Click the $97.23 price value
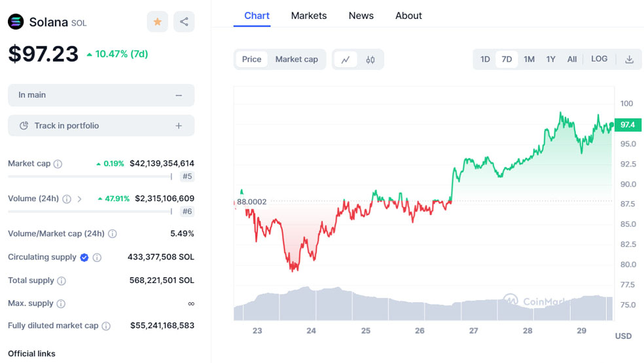The height and width of the screenshot is (363, 644). [x=43, y=54]
